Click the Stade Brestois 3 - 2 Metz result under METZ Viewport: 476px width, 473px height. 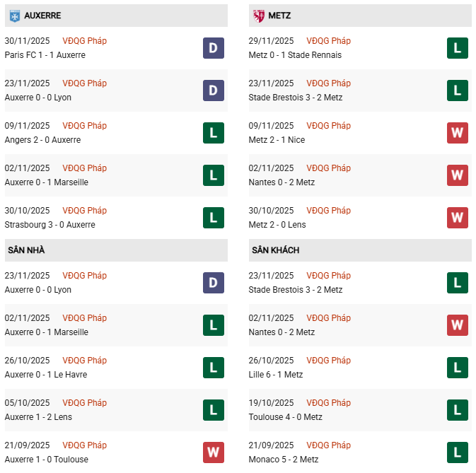click(x=296, y=98)
